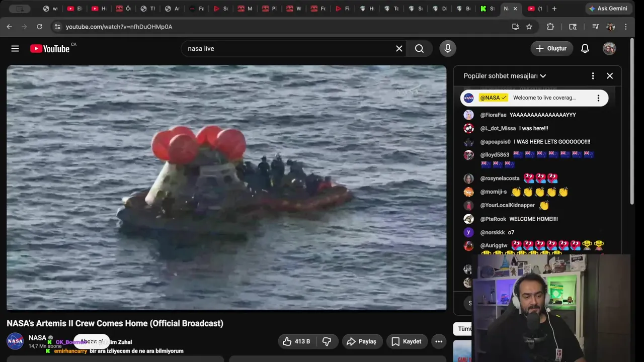Click the Ask Gemini button

pos(608,9)
